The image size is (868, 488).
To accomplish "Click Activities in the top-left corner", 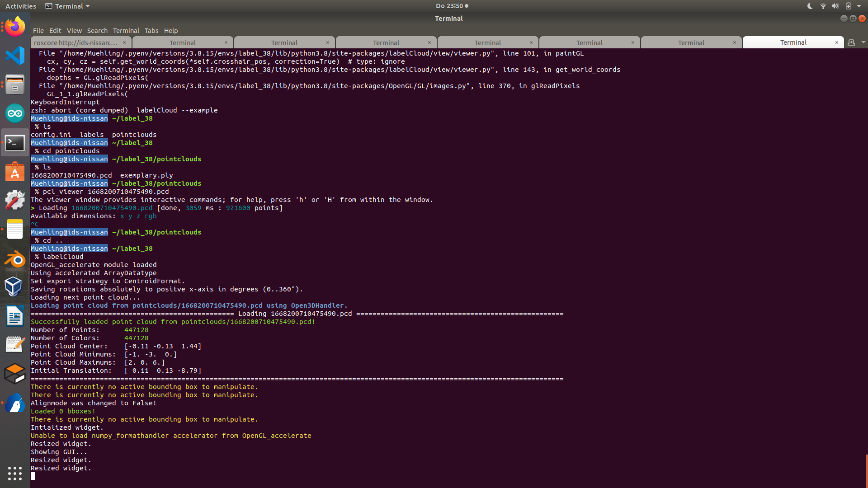I will click(20, 6).
